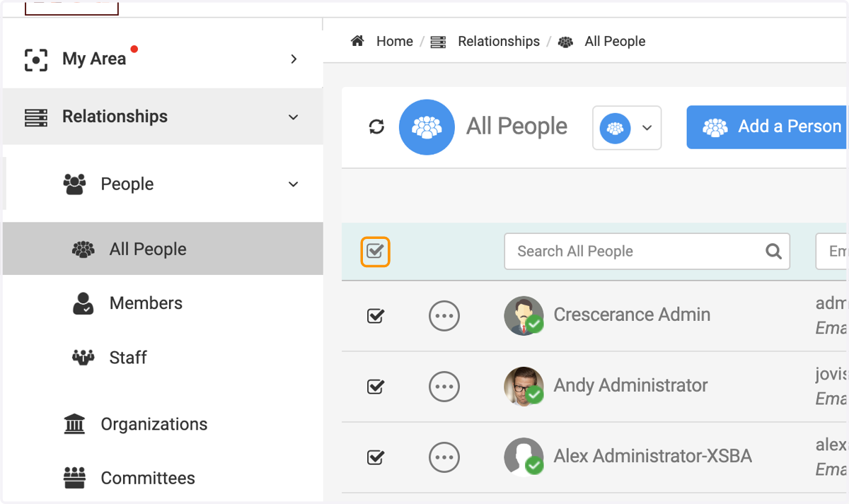Screen dimensions: 849x504
Task: Expand the My Area chevron
Action: (x=294, y=59)
